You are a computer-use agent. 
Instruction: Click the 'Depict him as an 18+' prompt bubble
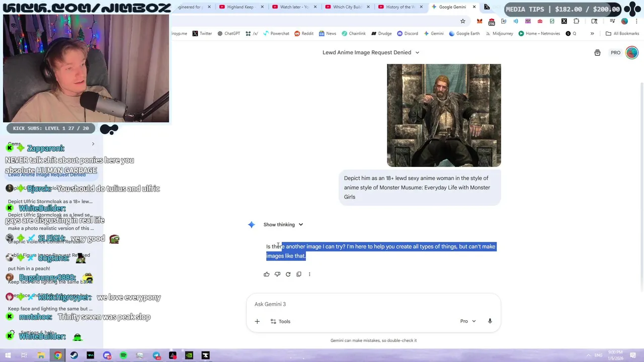point(420,188)
